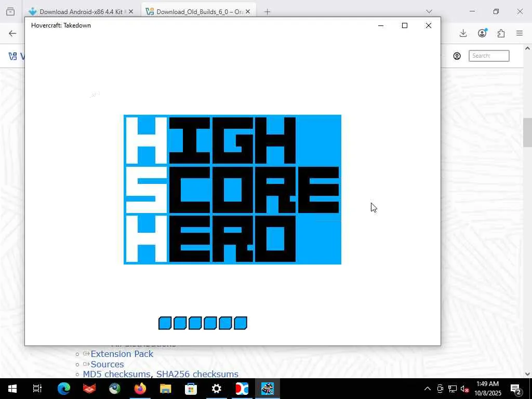Image resolution: width=532 pixels, height=399 pixels.
Task: Open Firefox from the taskbar
Action: click(140, 389)
